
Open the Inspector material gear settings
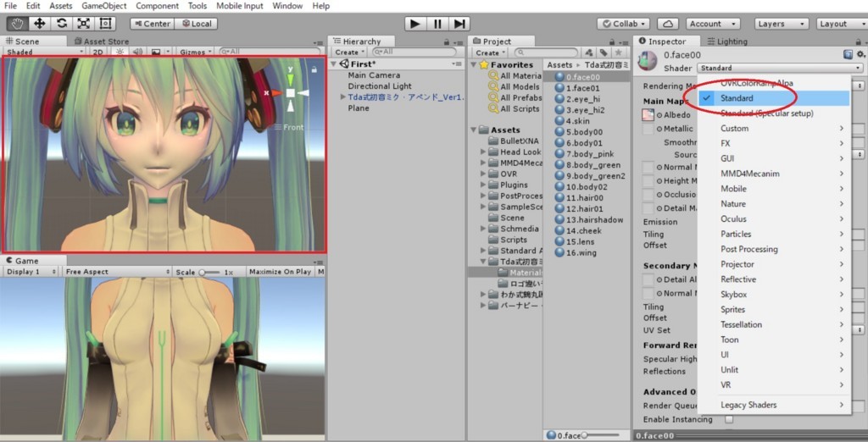coord(861,54)
